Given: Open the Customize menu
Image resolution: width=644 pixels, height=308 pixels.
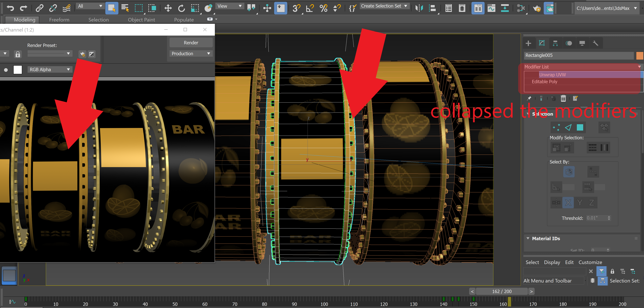Looking at the screenshot, I should click(590, 262).
